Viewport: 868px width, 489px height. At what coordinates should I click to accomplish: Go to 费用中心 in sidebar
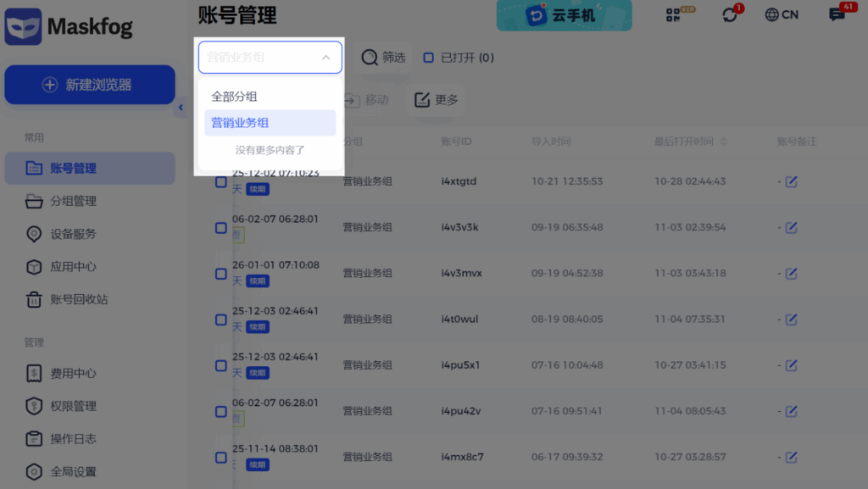73,373
